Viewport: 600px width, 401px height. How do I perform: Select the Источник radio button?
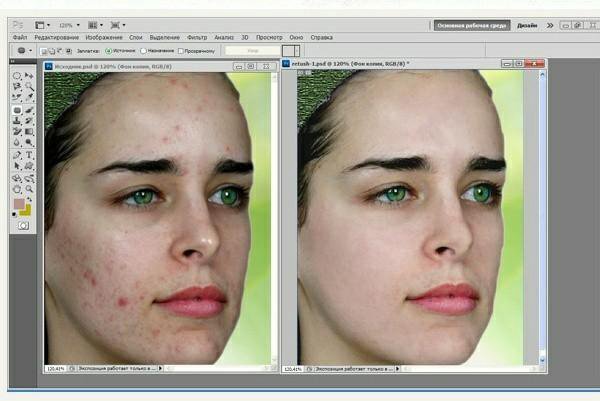(x=106, y=49)
